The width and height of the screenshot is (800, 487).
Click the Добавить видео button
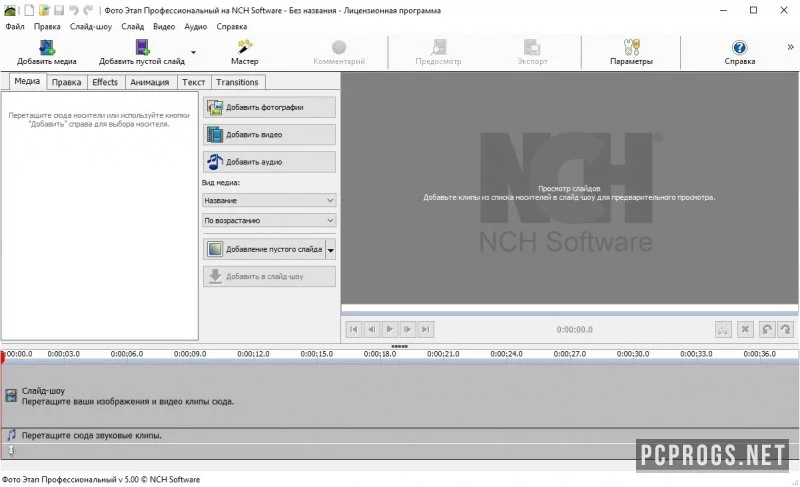pyautogui.click(x=269, y=135)
